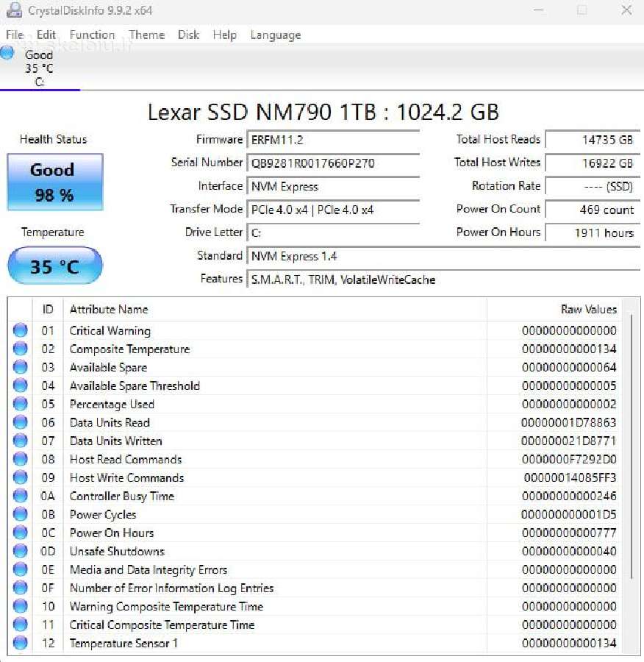Click status icon of Warning Composite Temperature Time
Image resolution: width=644 pixels, height=662 pixels.
click(21, 606)
